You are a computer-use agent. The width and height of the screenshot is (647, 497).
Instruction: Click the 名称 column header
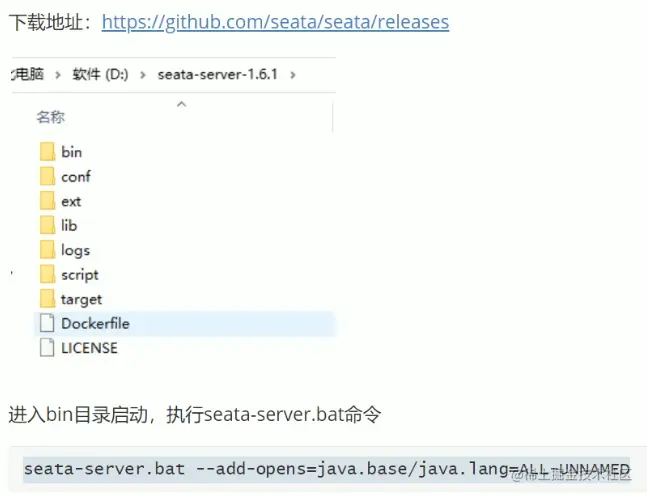pos(50,117)
